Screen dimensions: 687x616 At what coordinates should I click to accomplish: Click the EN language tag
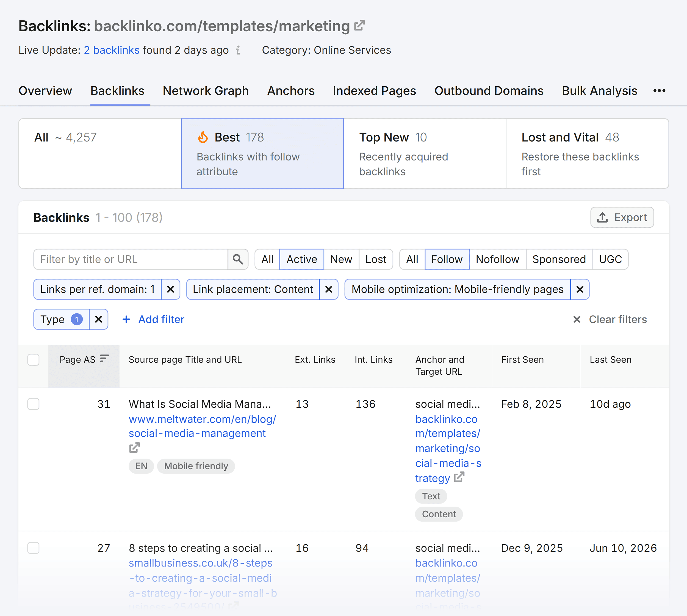141,466
